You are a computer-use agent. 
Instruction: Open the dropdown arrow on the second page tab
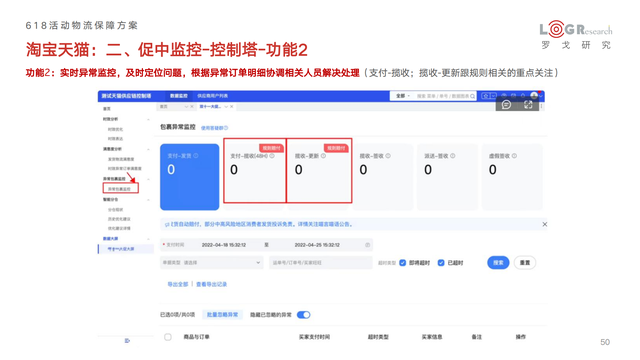pyautogui.click(x=226, y=107)
